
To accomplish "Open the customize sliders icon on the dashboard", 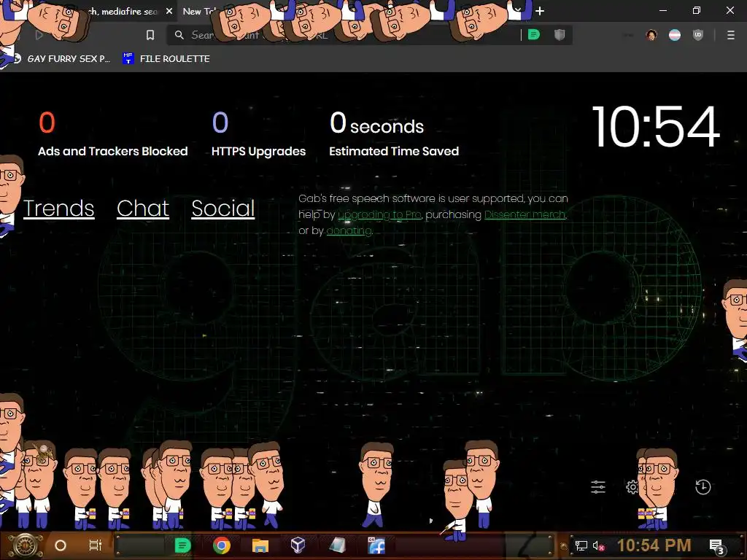I will pos(598,486).
